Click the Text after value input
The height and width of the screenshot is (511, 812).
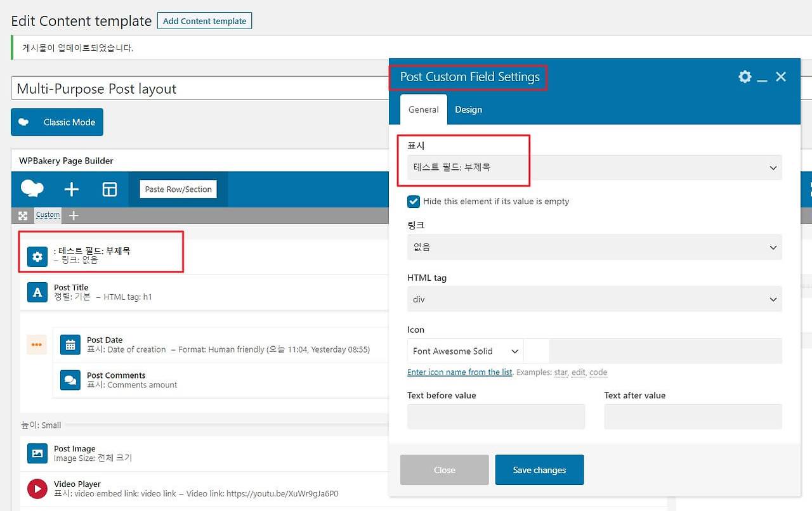pyautogui.click(x=693, y=417)
